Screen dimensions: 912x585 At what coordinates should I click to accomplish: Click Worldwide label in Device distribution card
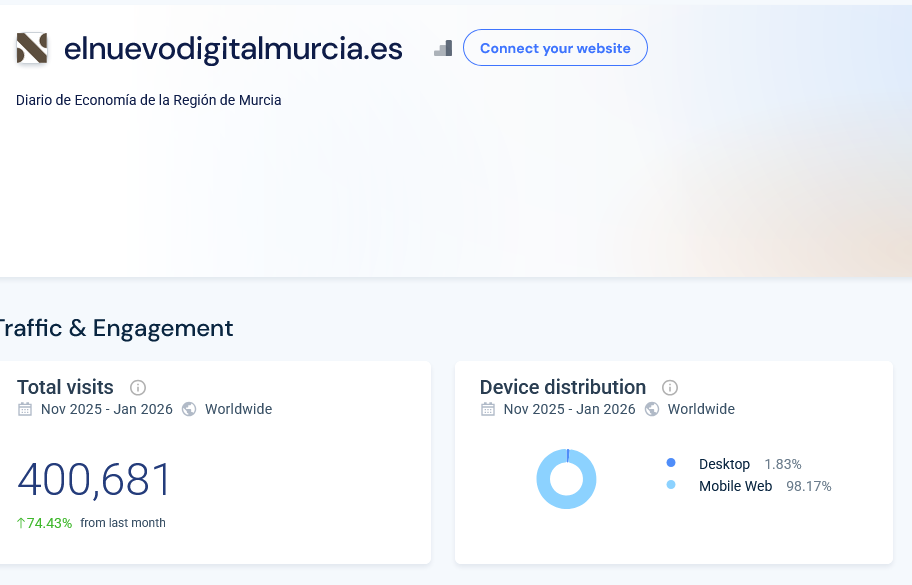[701, 409]
